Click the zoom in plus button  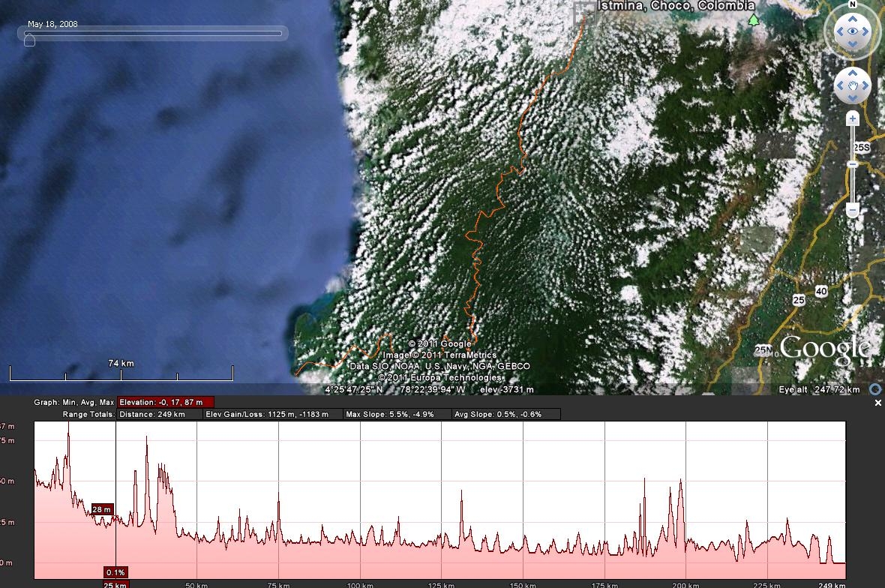point(853,118)
